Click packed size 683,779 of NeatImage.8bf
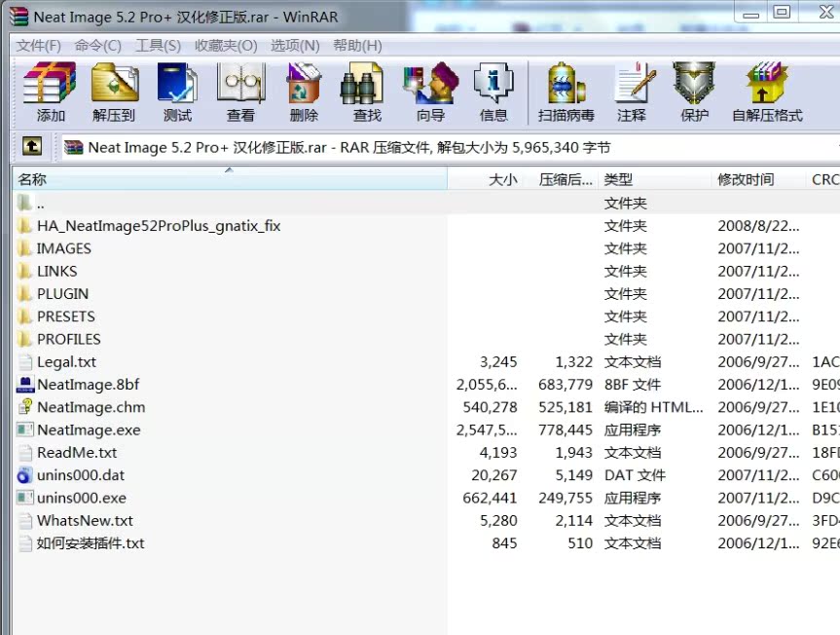 (566, 385)
